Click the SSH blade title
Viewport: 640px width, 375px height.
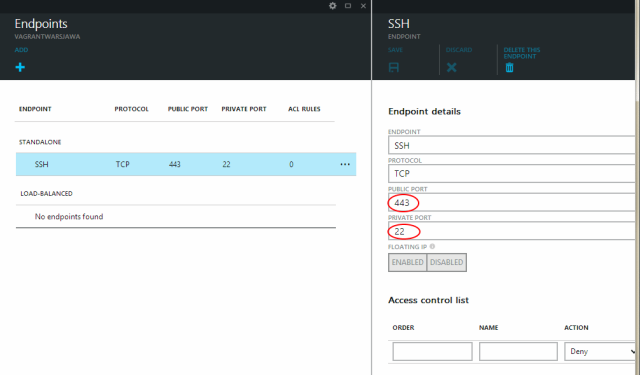point(399,24)
